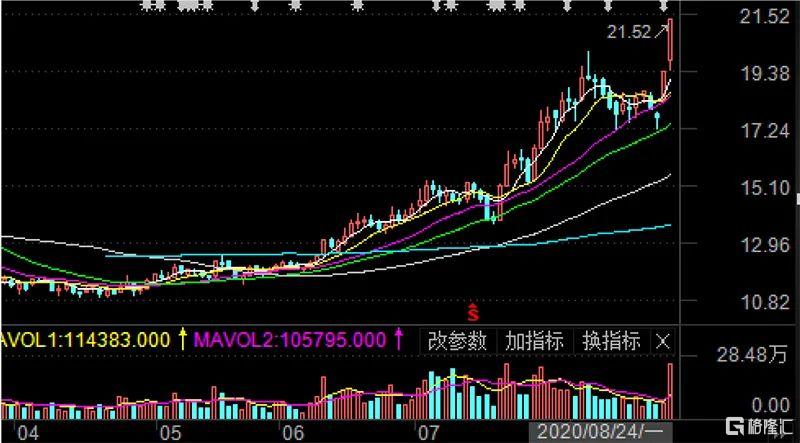Select the MAVOL2:105795.000 indicator value
Image resolution: width=800 pixels, height=443 pixels.
(x=290, y=340)
